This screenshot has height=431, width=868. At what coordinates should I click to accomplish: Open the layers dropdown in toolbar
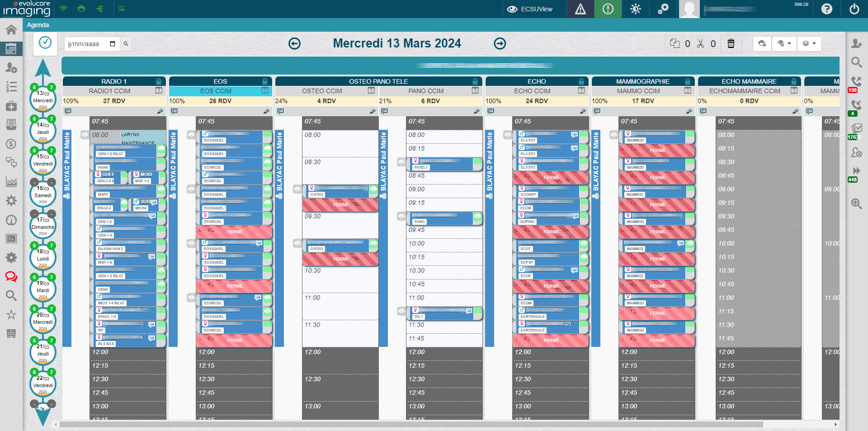(809, 43)
